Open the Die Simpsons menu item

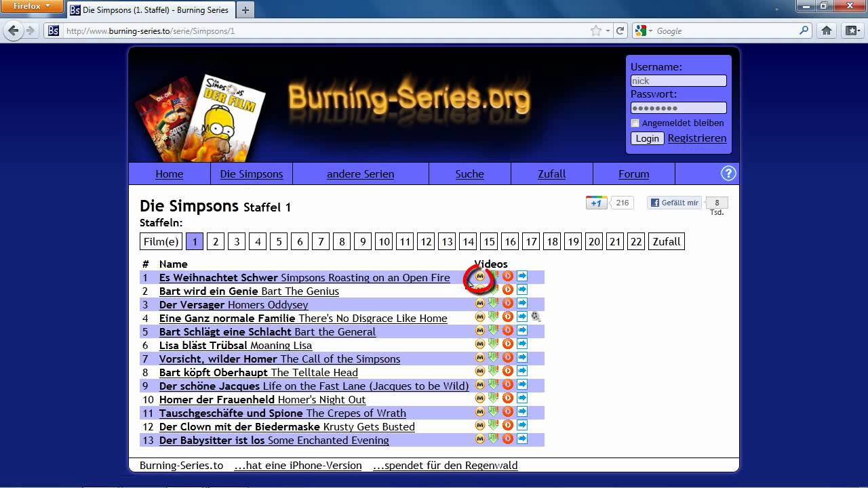click(x=252, y=174)
